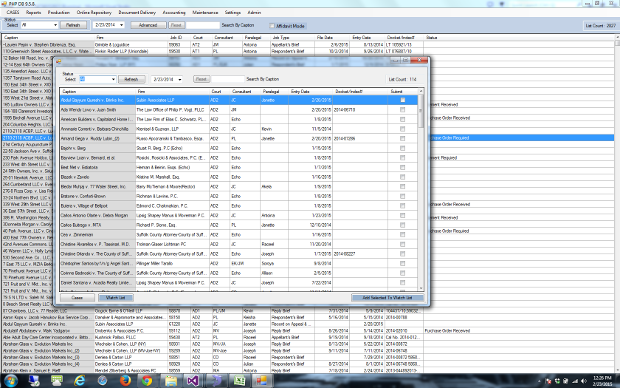Viewport: 620px width, 388px height.
Task: Sort main grid by Job ID column header
Action: 180,38
